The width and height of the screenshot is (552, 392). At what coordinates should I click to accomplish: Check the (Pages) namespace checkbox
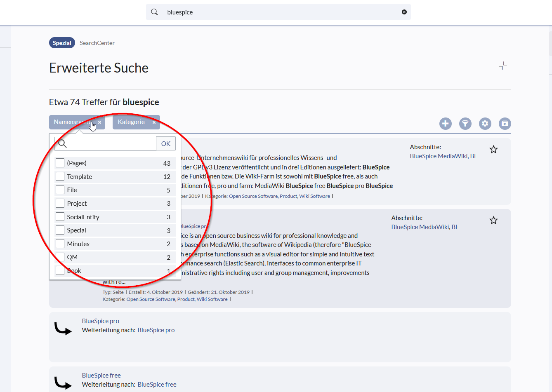pyautogui.click(x=60, y=163)
